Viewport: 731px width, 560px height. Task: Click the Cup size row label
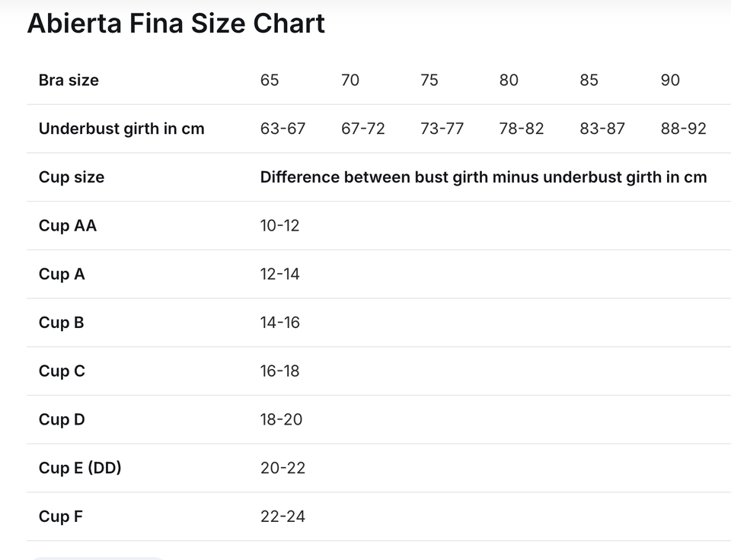72,177
